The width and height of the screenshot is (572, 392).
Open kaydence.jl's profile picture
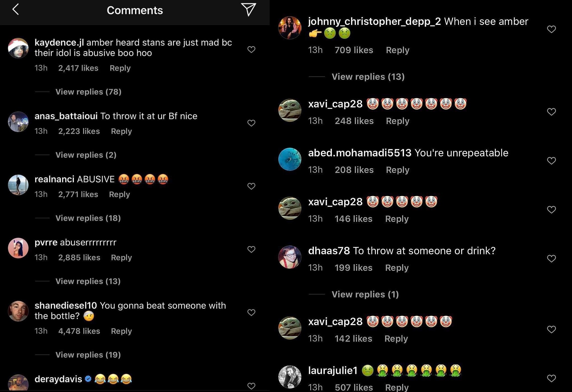coord(18,48)
